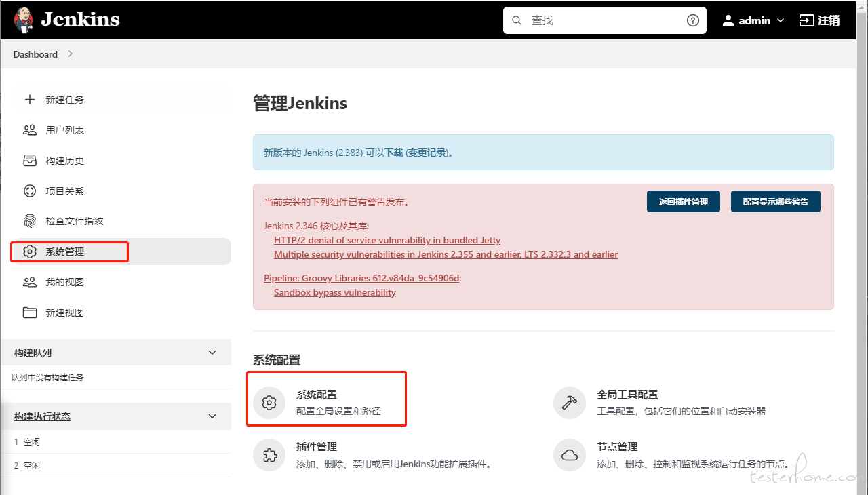This screenshot has width=868, height=495.
Task: Select 系统管理 in the sidebar
Action: 123,252
